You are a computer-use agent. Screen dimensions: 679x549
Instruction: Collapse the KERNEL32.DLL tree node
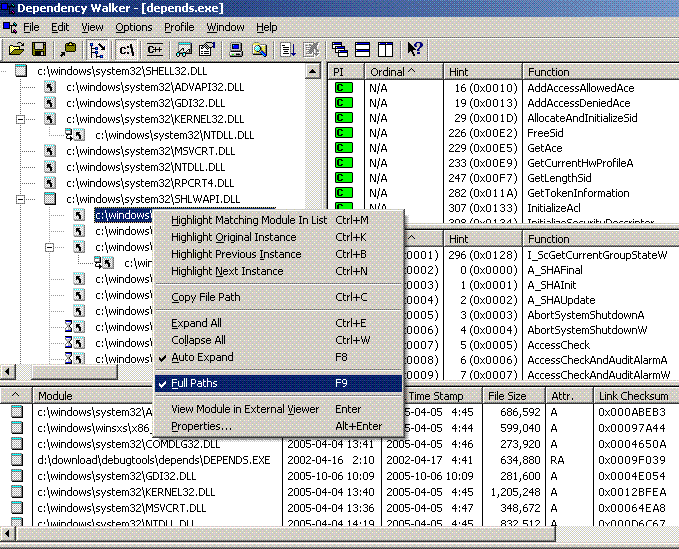20,119
